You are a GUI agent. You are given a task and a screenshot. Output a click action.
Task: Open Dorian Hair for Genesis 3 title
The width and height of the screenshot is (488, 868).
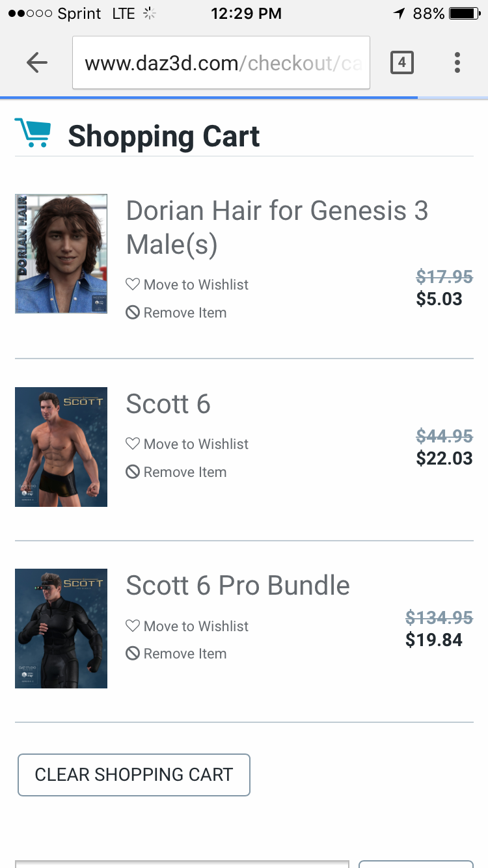[277, 227]
